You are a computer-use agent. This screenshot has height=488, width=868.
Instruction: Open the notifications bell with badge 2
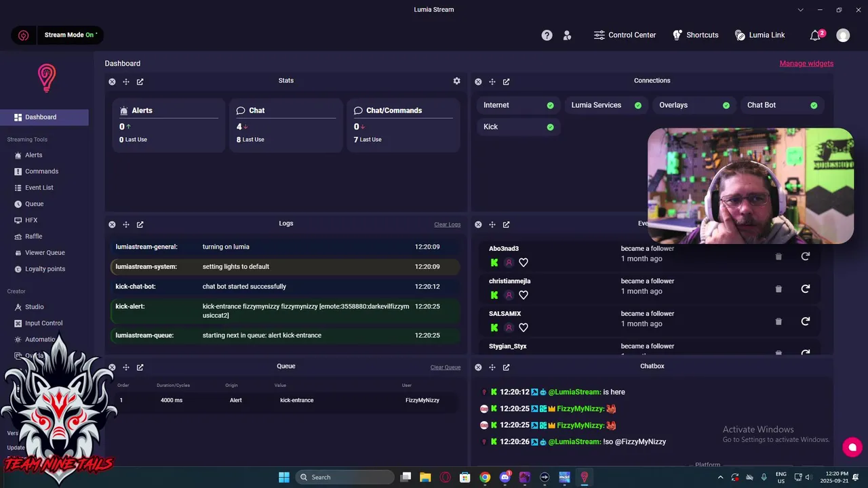[816, 35]
